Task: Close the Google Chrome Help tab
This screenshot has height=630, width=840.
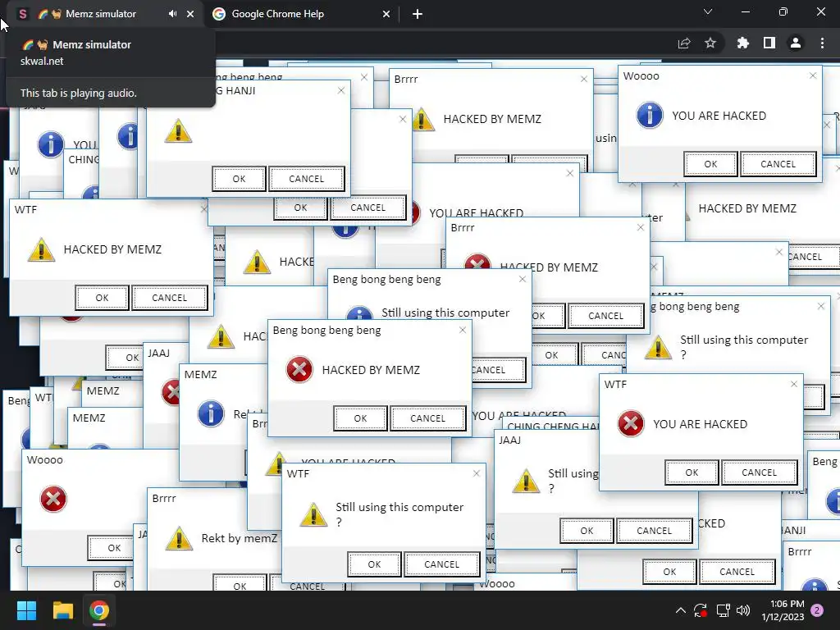Action: 386,15
